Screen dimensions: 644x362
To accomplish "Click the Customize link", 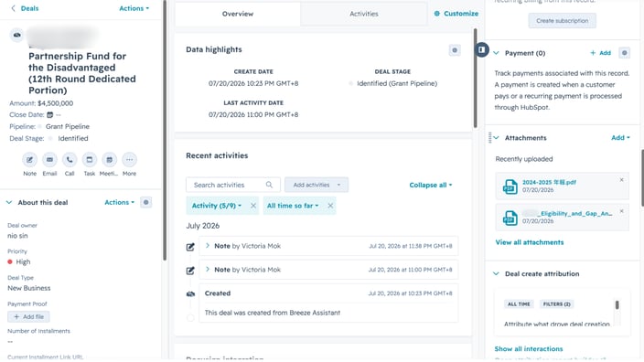I will pyautogui.click(x=456, y=14).
